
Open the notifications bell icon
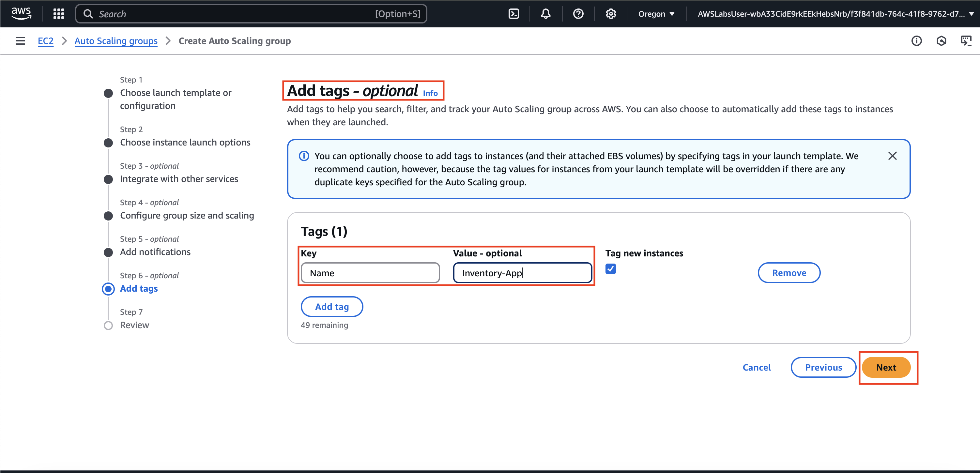(x=545, y=14)
